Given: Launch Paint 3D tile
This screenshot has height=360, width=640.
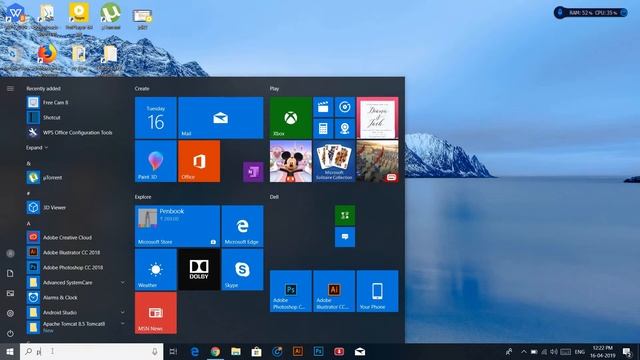Looking at the screenshot, I should (156, 161).
